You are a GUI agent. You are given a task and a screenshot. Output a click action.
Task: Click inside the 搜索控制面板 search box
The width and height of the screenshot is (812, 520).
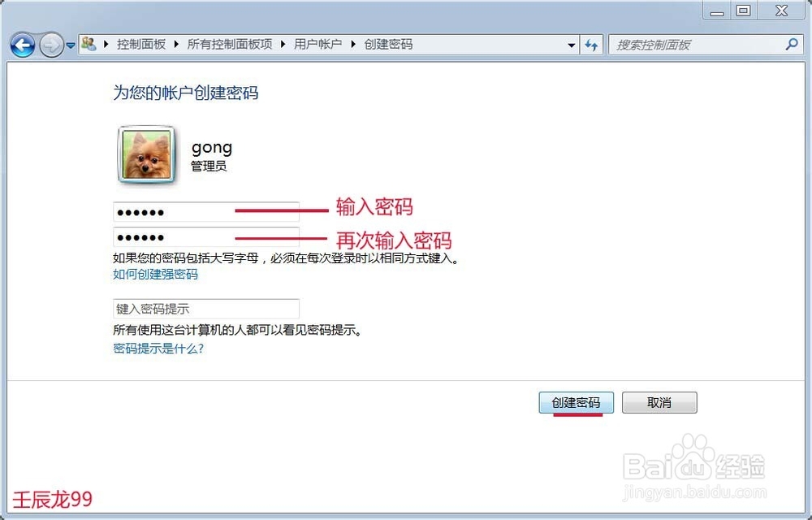click(698, 45)
